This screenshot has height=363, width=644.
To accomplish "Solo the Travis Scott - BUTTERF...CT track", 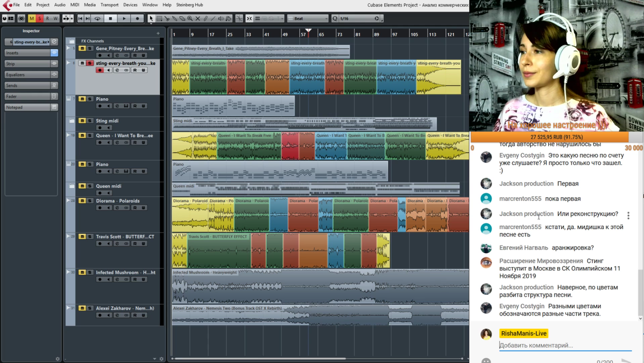I will coord(90,236).
